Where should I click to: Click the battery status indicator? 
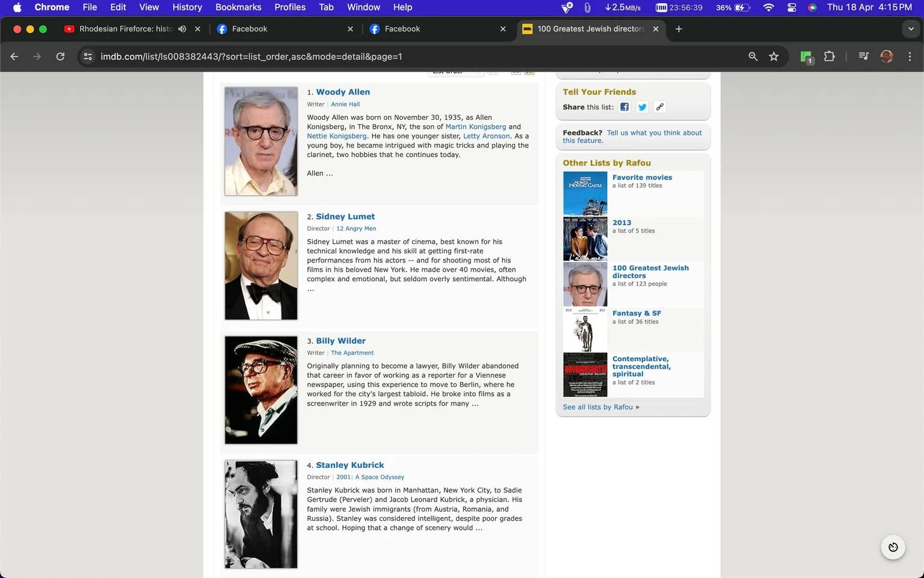pos(734,7)
